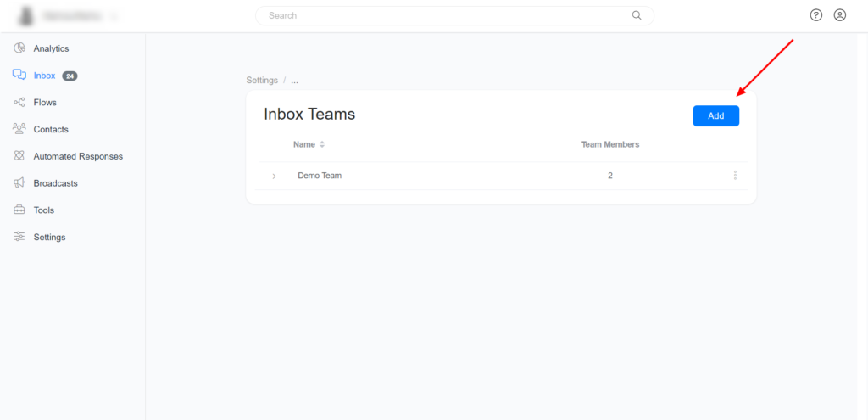Click the Flows nodes icon
This screenshot has width=868, height=420.
point(19,102)
